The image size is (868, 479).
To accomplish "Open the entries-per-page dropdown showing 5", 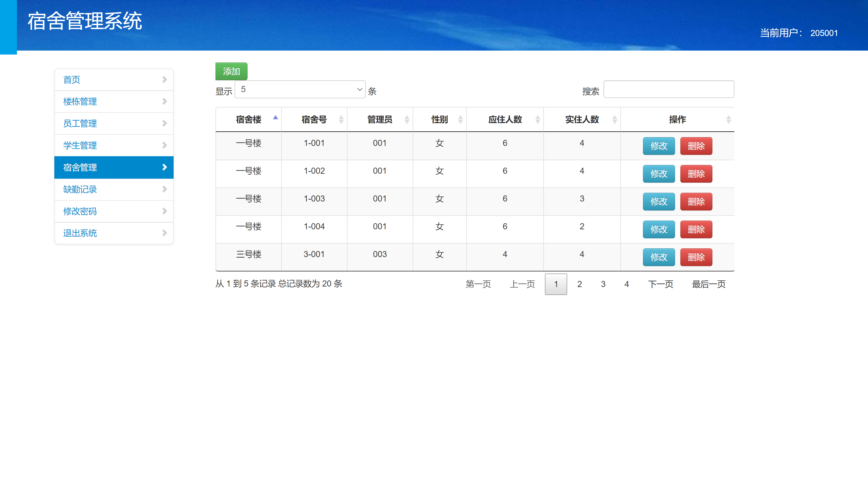I will coord(300,89).
